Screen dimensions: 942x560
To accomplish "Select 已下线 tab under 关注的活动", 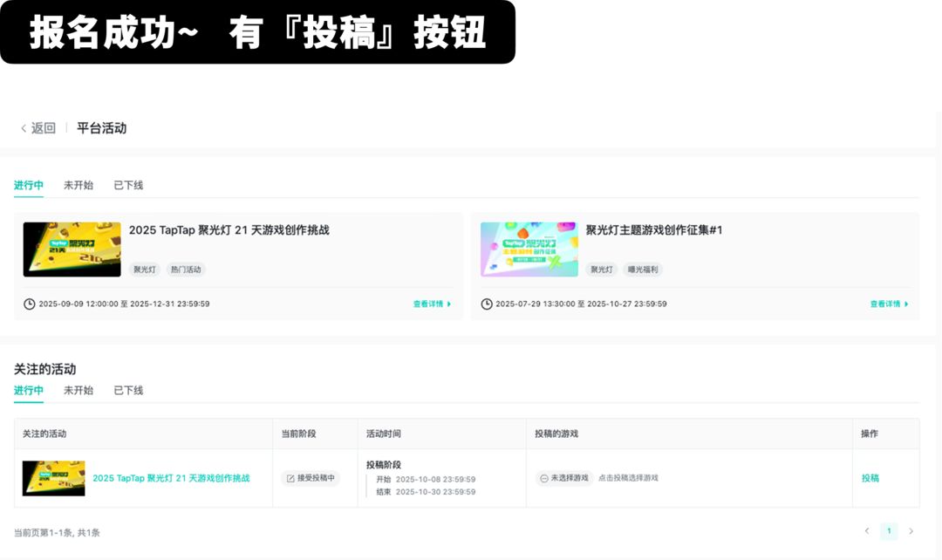I will coord(128,391).
